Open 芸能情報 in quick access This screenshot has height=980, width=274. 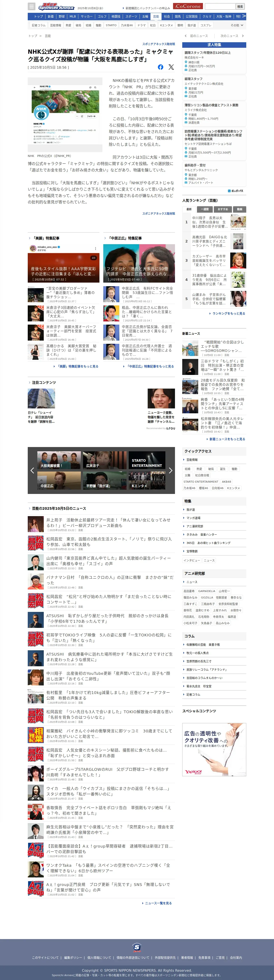pyautogui.click(x=192, y=460)
